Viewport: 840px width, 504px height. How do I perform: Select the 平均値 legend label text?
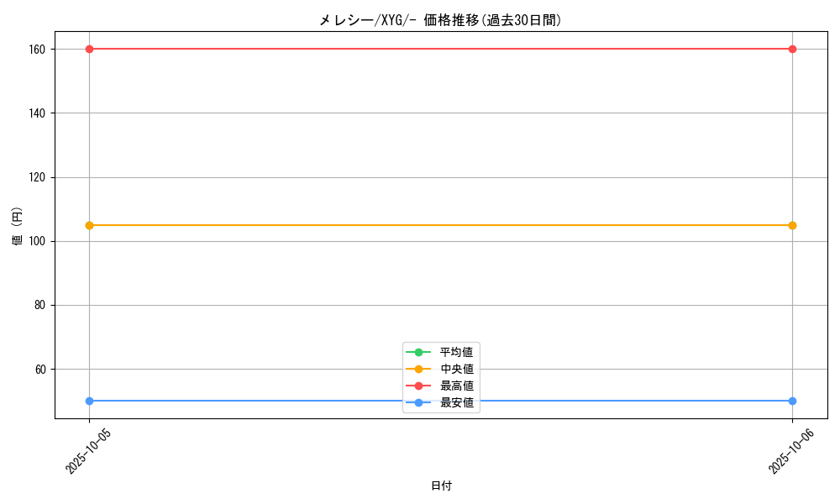tap(457, 352)
